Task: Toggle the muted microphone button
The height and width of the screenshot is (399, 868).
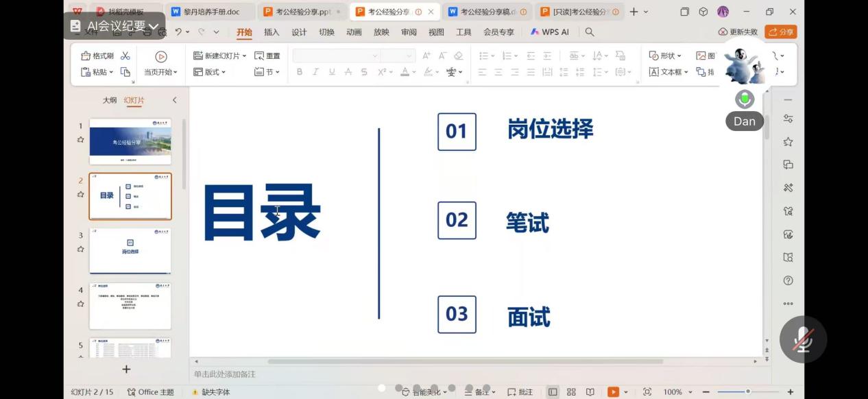Action: [x=803, y=339]
